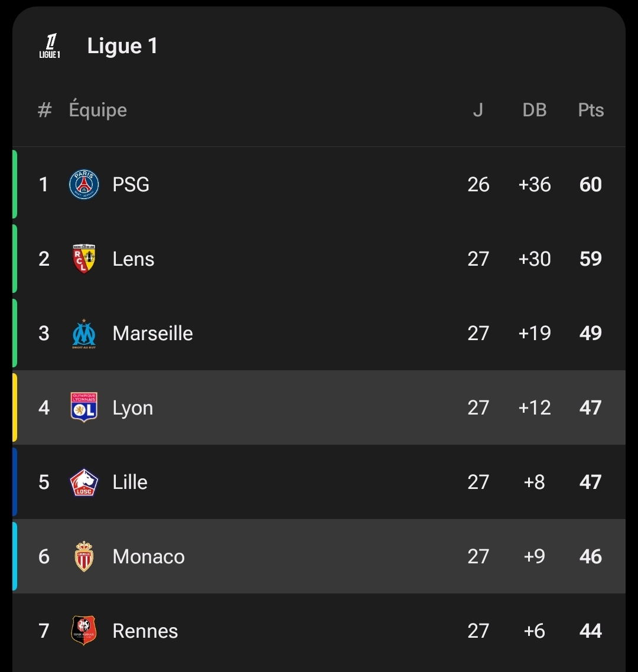Sort by the Pts column header
The image size is (638, 672).
591,110
